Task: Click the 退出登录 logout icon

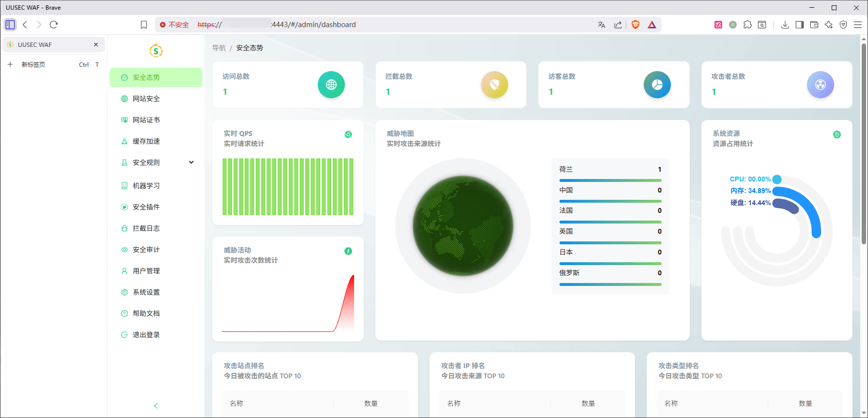Action: click(x=124, y=335)
